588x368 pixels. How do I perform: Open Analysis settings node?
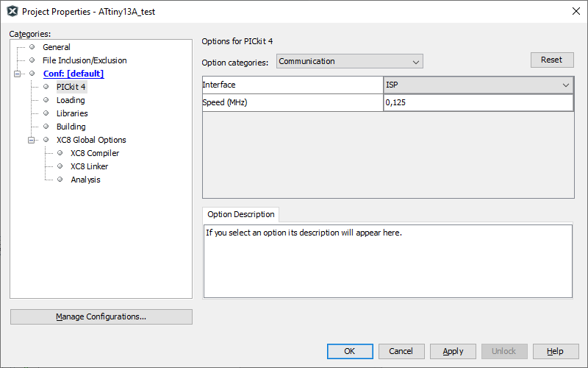pos(85,180)
